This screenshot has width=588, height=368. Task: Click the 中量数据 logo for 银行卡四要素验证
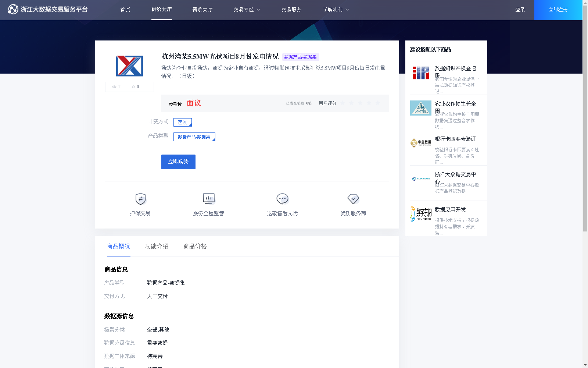(421, 143)
